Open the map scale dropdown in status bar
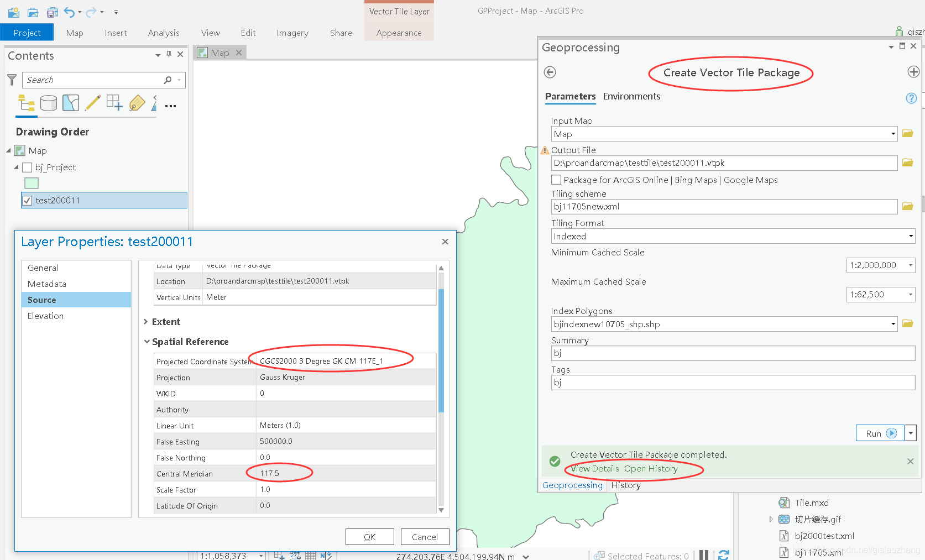 (x=260, y=556)
